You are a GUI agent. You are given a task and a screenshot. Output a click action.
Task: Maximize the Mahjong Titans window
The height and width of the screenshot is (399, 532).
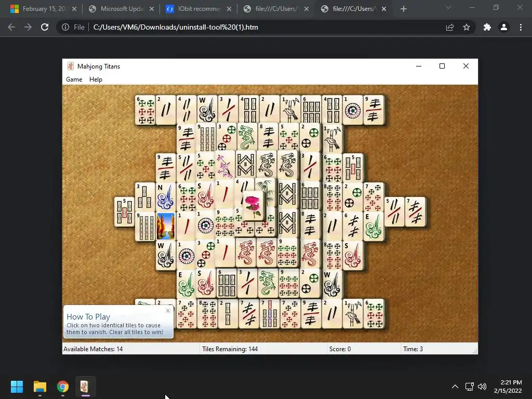point(442,66)
